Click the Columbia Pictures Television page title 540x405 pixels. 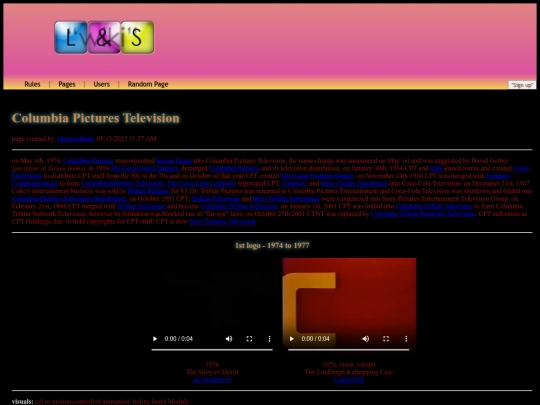tap(95, 118)
